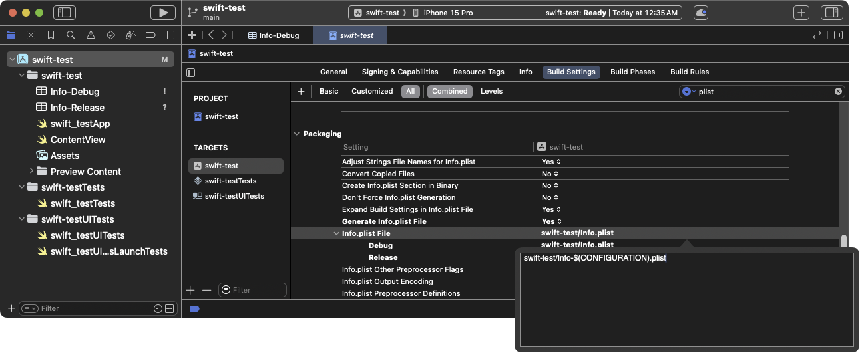Image resolution: width=868 pixels, height=361 pixels.
Task: Collapse the Packaging section
Action: click(297, 134)
